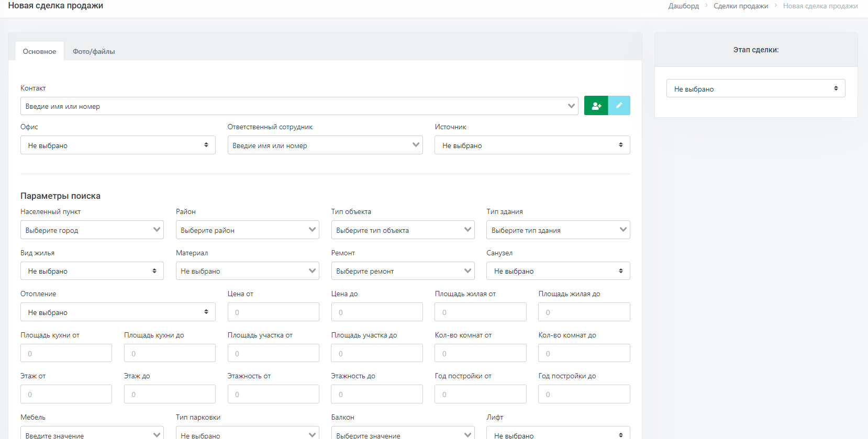Open the Контакт combo box
This screenshot has height=439, width=868.
(299, 106)
